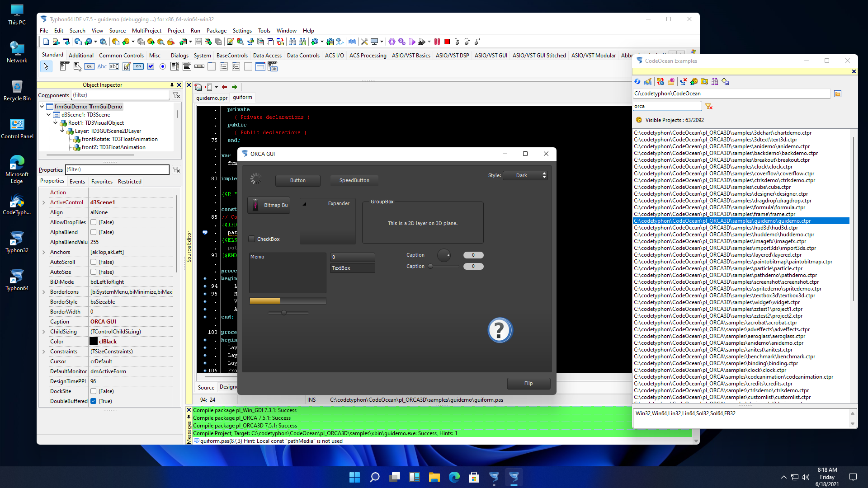The image size is (868, 488).
Task: Click the 'Button' button in ORCA GUI
Action: click(297, 180)
